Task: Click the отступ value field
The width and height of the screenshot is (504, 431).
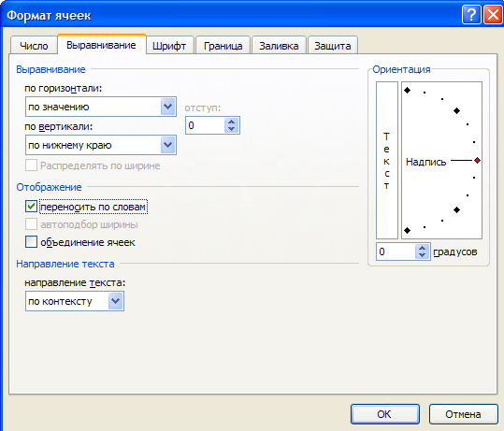Action: (x=205, y=125)
